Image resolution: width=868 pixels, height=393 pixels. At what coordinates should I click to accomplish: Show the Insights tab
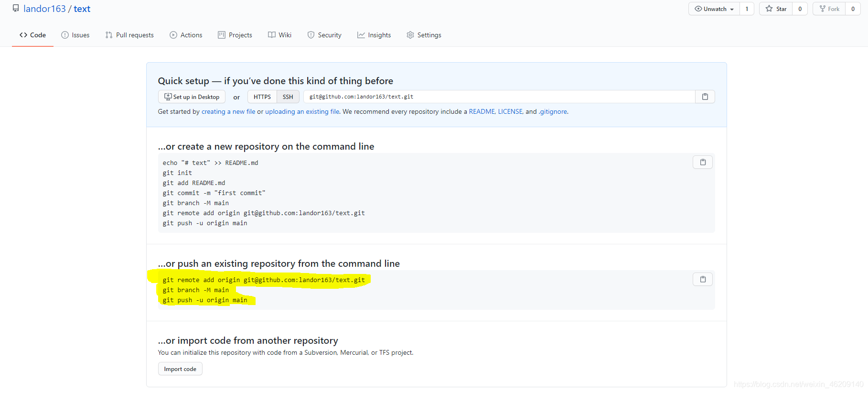point(374,35)
